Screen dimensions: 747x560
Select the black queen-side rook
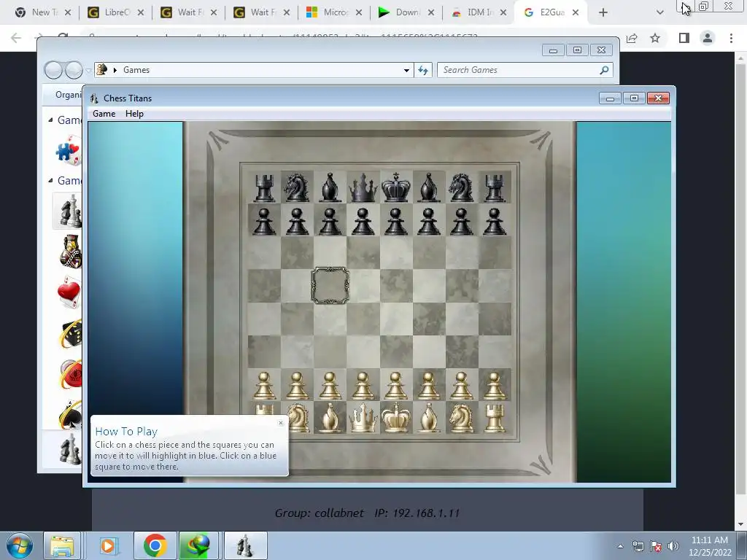point(264,187)
